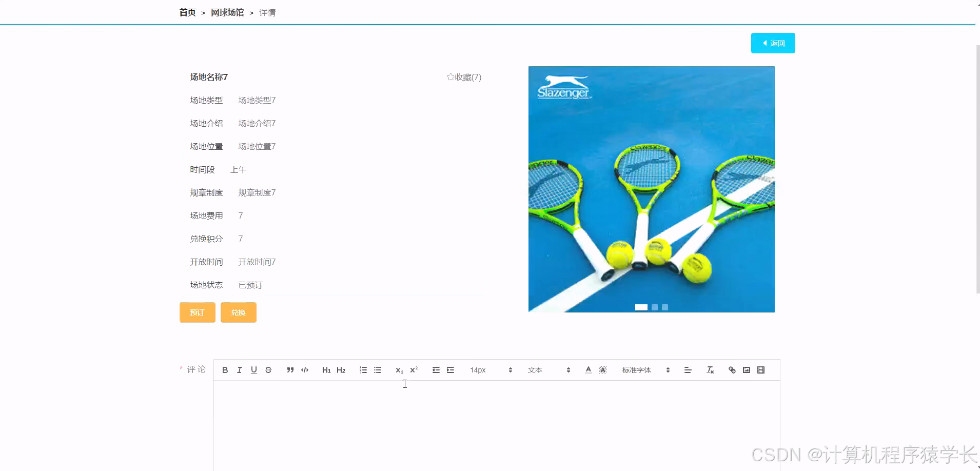
Task: Apply subscript formatting
Action: tap(399, 370)
